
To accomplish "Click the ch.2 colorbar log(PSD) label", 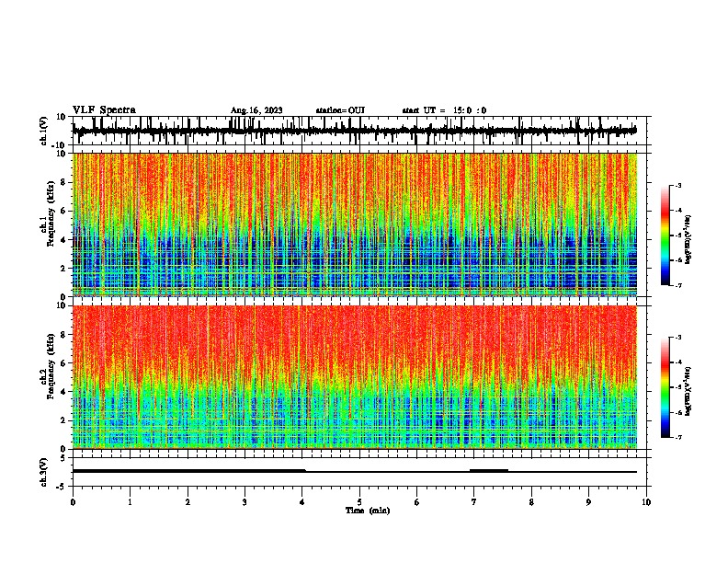I will point(688,391).
